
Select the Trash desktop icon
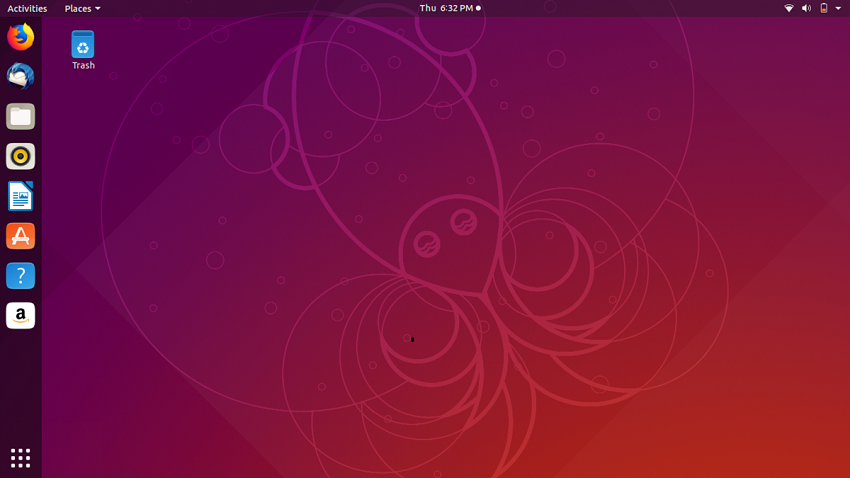click(x=83, y=46)
